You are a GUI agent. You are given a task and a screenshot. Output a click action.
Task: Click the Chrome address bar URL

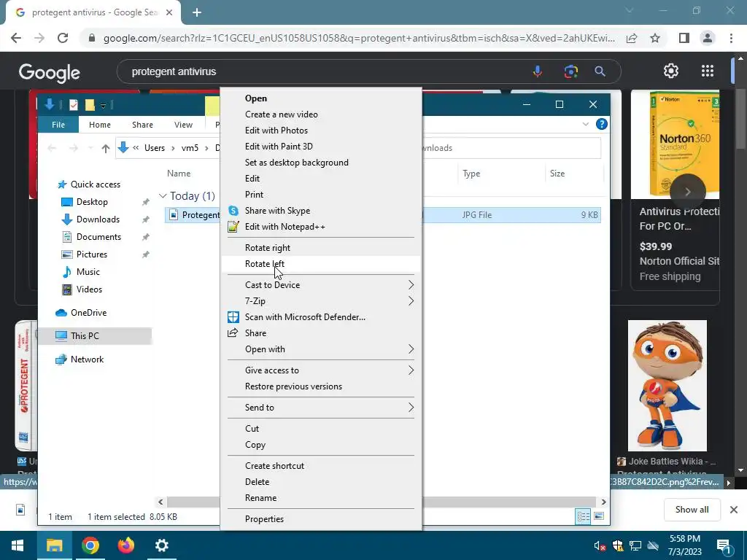pos(359,38)
